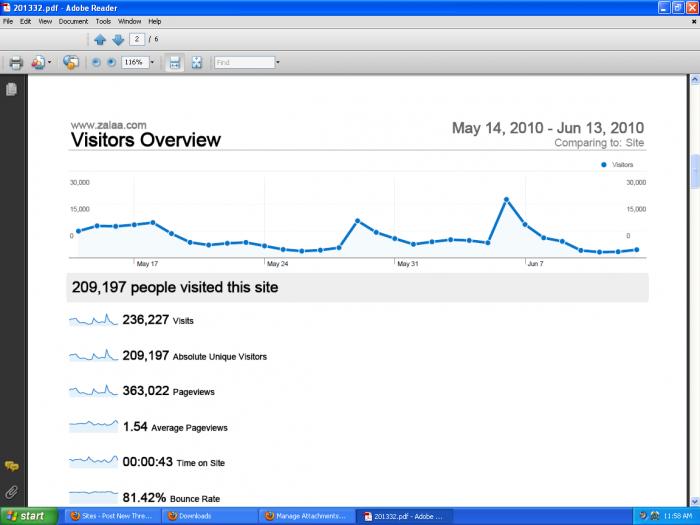700x525 pixels.
Task: Click the zoom in button
Action: click(x=112, y=63)
